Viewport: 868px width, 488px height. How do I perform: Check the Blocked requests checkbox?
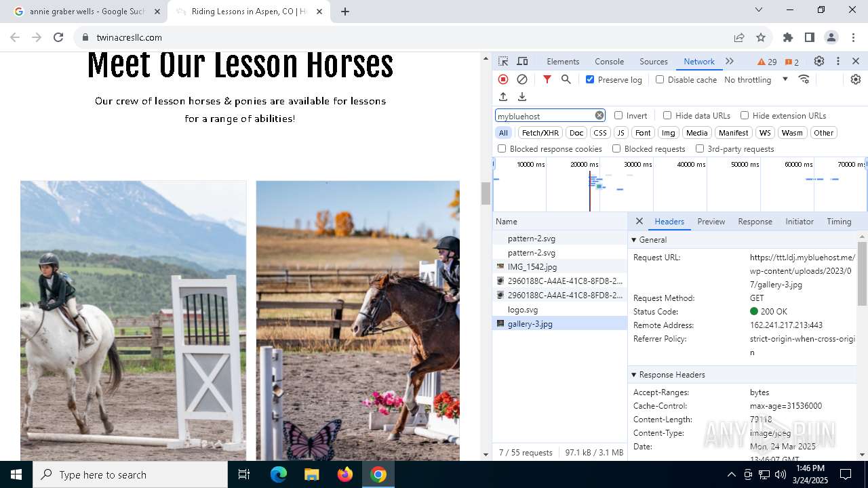(616, 148)
